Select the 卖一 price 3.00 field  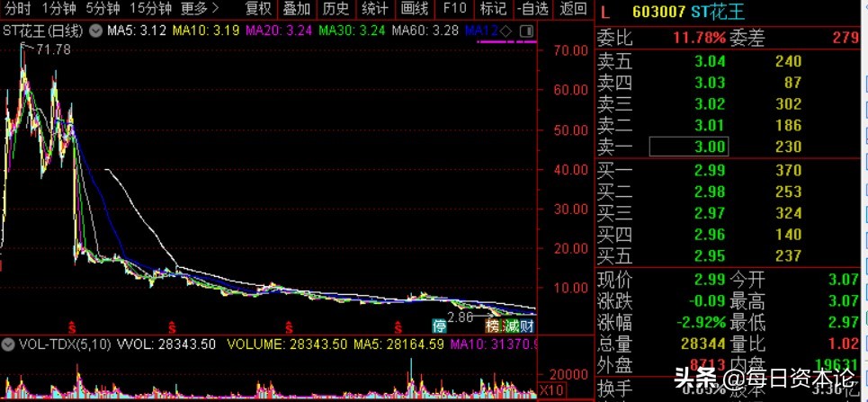pos(689,147)
